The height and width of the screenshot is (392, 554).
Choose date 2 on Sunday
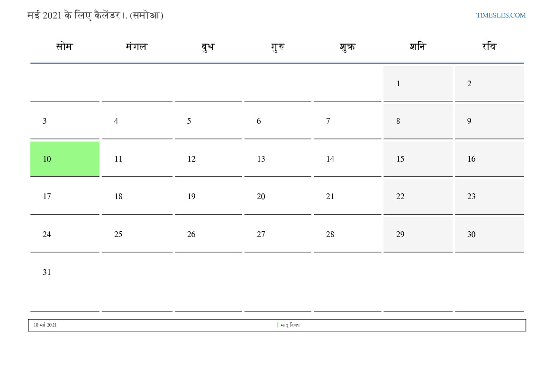coord(469,84)
